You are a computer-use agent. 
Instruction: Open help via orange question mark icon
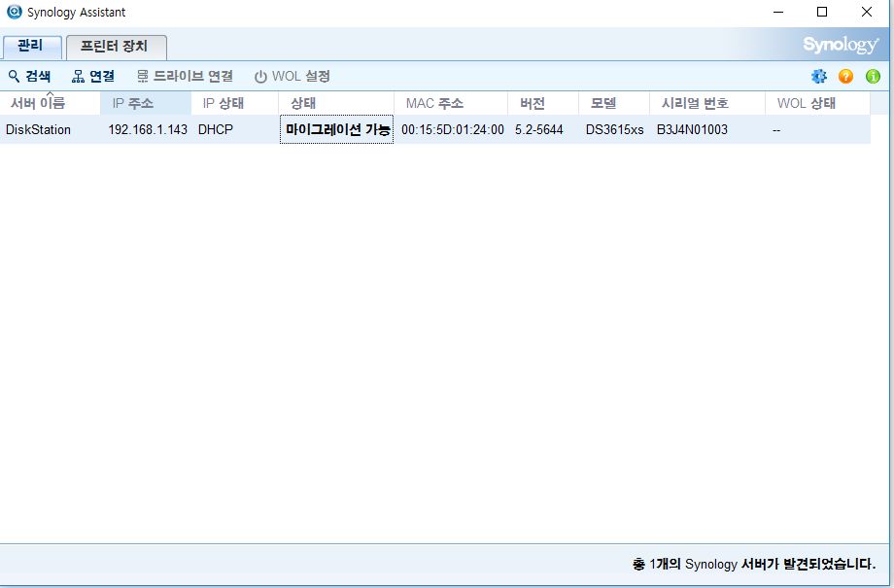[x=845, y=76]
